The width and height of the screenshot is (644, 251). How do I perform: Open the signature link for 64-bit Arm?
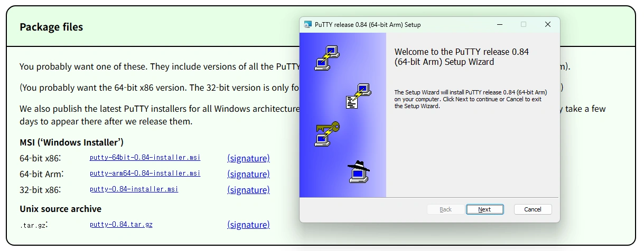coord(248,174)
